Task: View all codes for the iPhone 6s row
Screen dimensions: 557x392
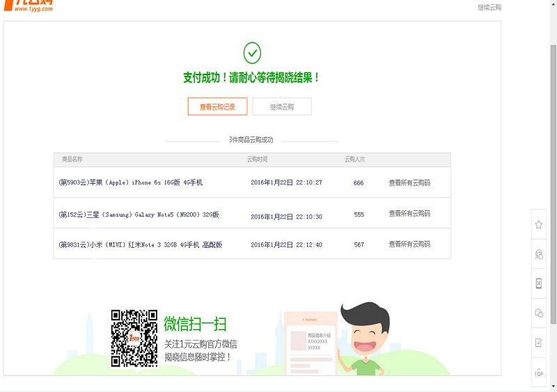Action: pos(409,182)
